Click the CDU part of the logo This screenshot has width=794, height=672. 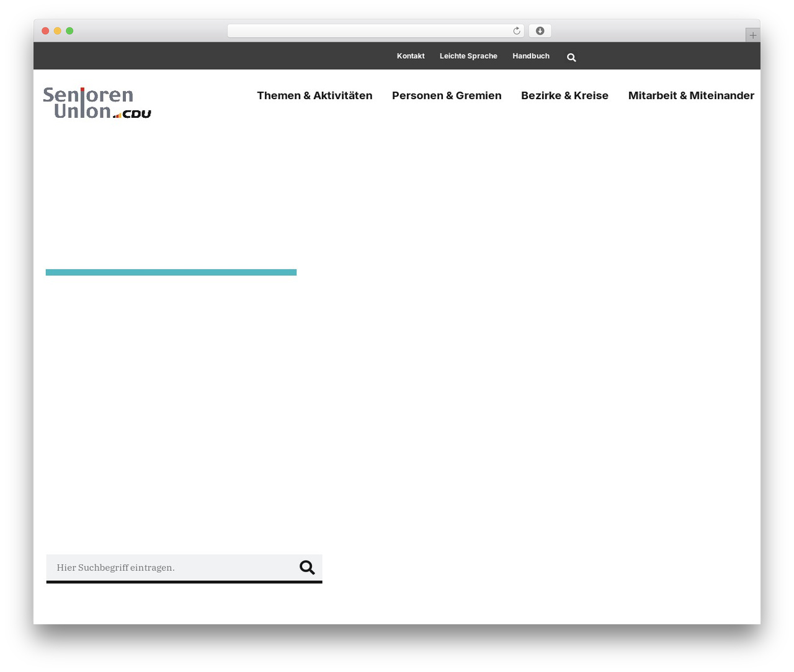pyautogui.click(x=136, y=114)
